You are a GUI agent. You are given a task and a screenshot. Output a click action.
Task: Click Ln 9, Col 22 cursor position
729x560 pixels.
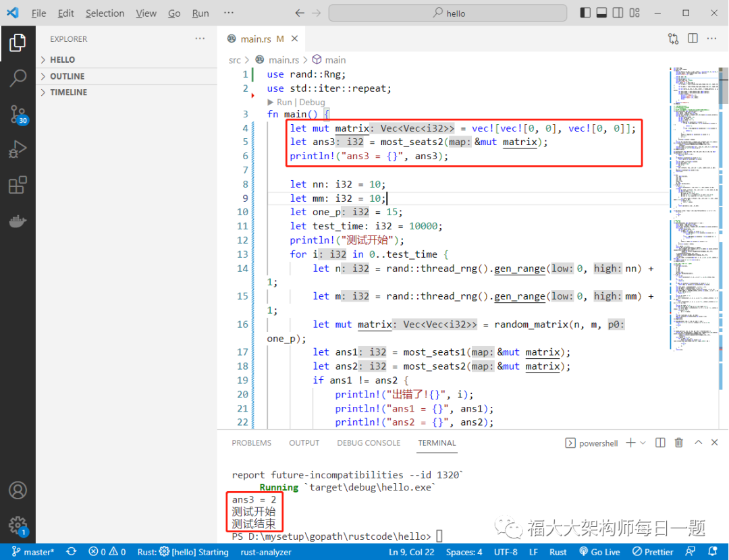click(412, 552)
